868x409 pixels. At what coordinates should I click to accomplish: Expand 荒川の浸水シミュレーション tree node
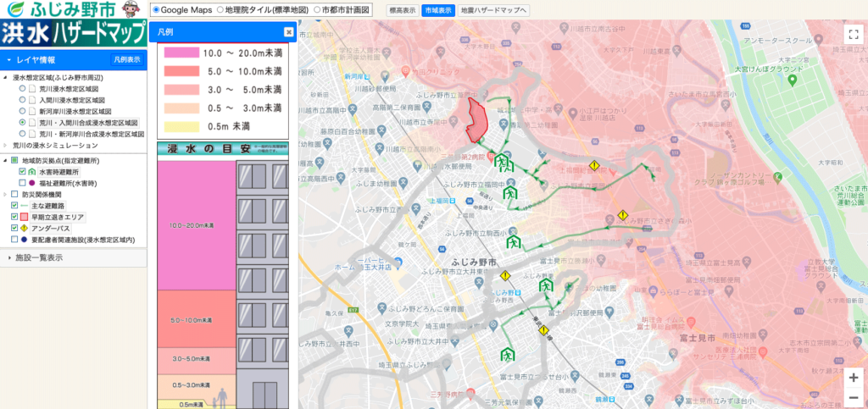(6, 146)
